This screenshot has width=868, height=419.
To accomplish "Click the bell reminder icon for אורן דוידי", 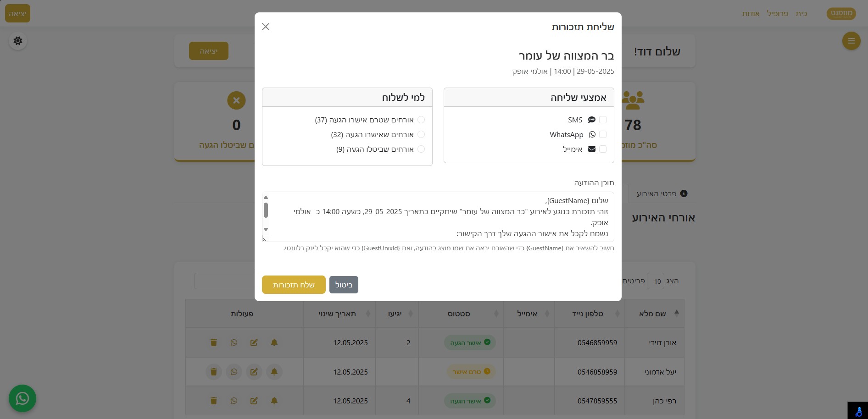I will pyautogui.click(x=274, y=342).
